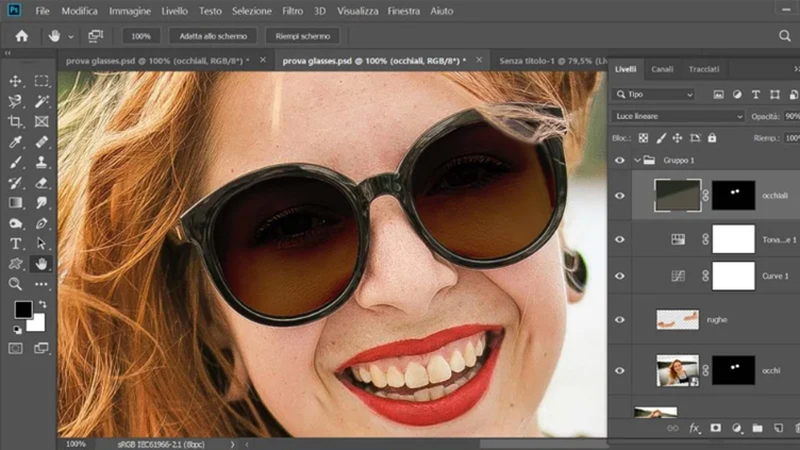Expand the status bar info arrow
Viewport: 800px width, 450px height.
point(232,444)
